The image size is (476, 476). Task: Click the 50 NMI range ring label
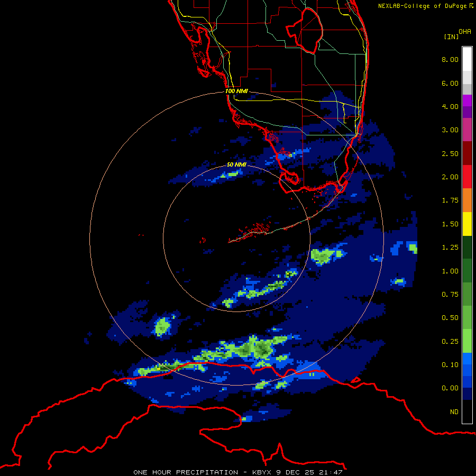click(x=236, y=164)
